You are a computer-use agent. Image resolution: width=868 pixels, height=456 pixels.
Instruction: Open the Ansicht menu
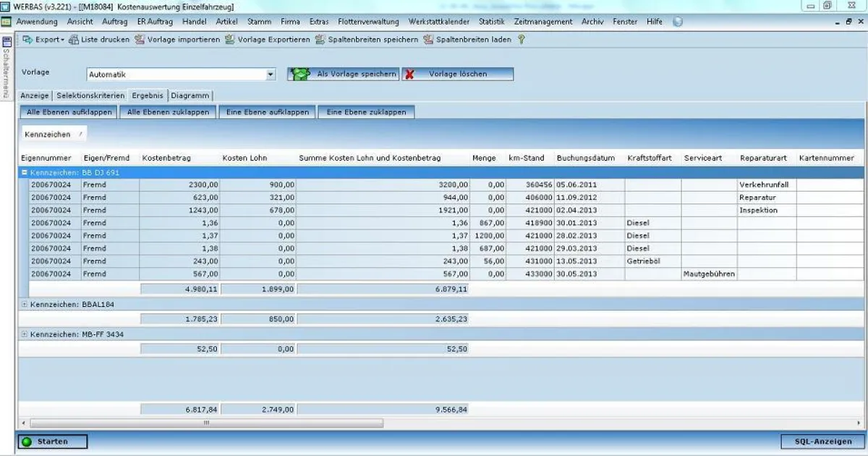click(x=80, y=22)
